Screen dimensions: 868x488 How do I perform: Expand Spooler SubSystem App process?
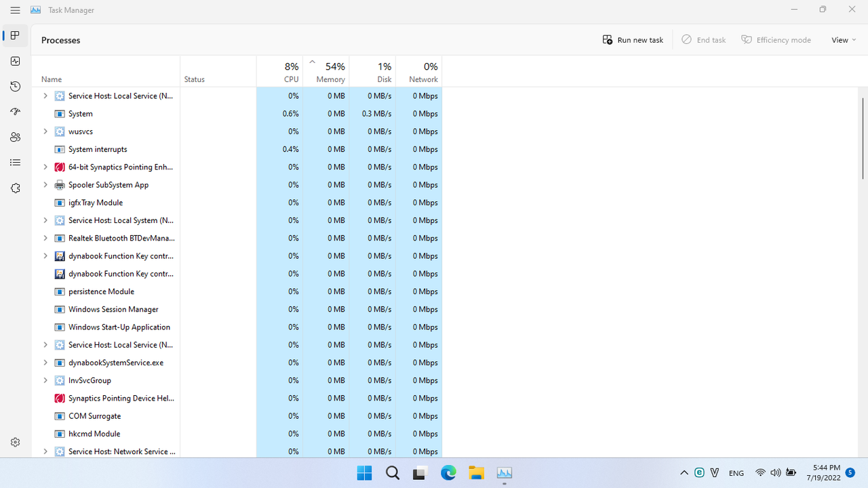pyautogui.click(x=45, y=184)
